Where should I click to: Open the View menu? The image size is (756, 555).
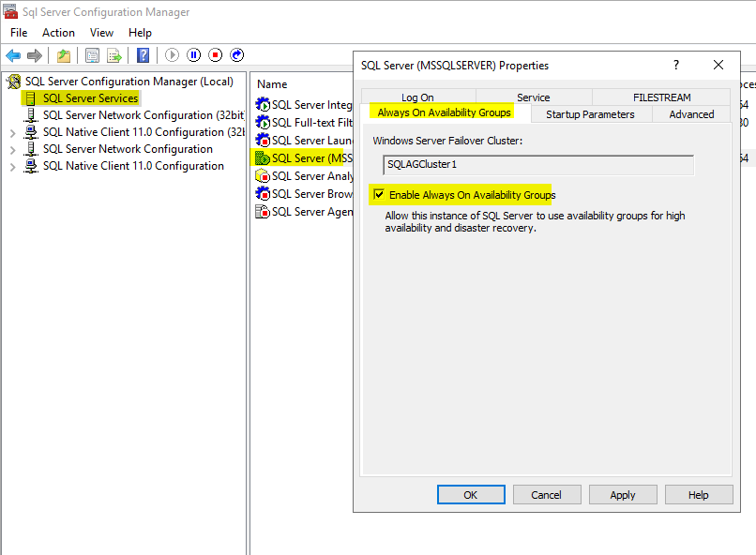point(101,33)
